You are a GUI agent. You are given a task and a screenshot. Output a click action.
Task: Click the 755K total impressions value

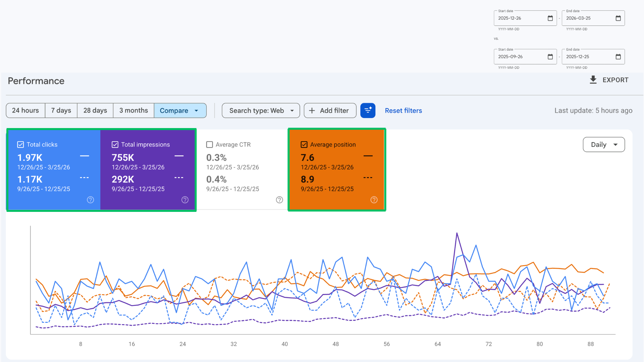pos(123,158)
